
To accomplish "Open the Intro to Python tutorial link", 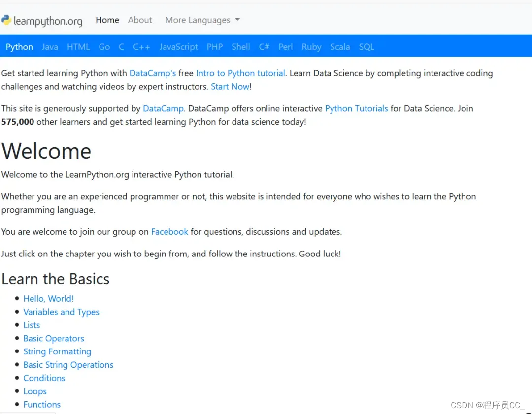I will pyautogui.click(x=240, y=73).
